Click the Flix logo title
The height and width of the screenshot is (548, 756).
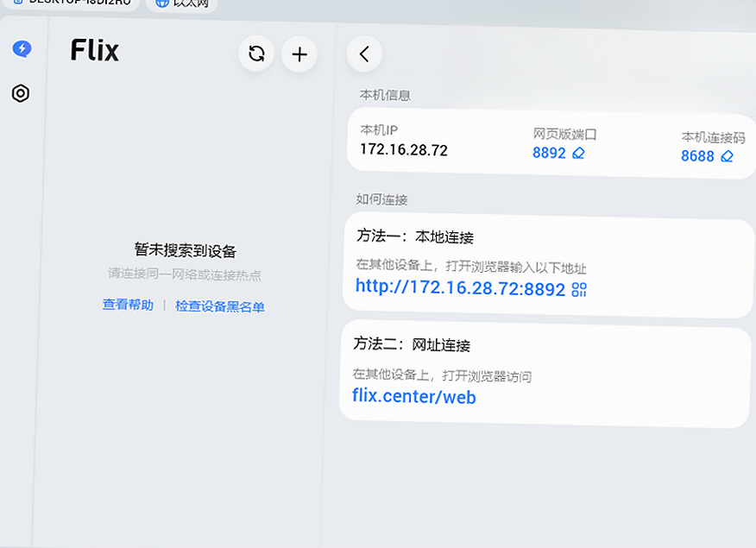95,50
